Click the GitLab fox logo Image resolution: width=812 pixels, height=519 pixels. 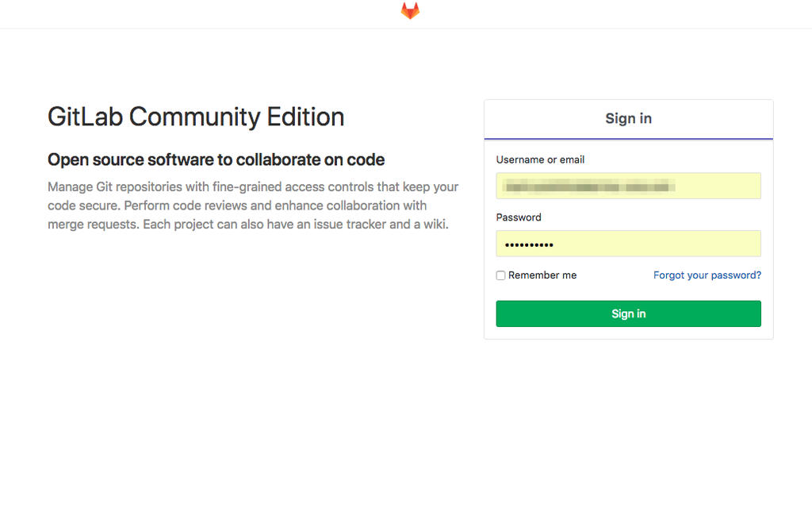tap(410, 10)
